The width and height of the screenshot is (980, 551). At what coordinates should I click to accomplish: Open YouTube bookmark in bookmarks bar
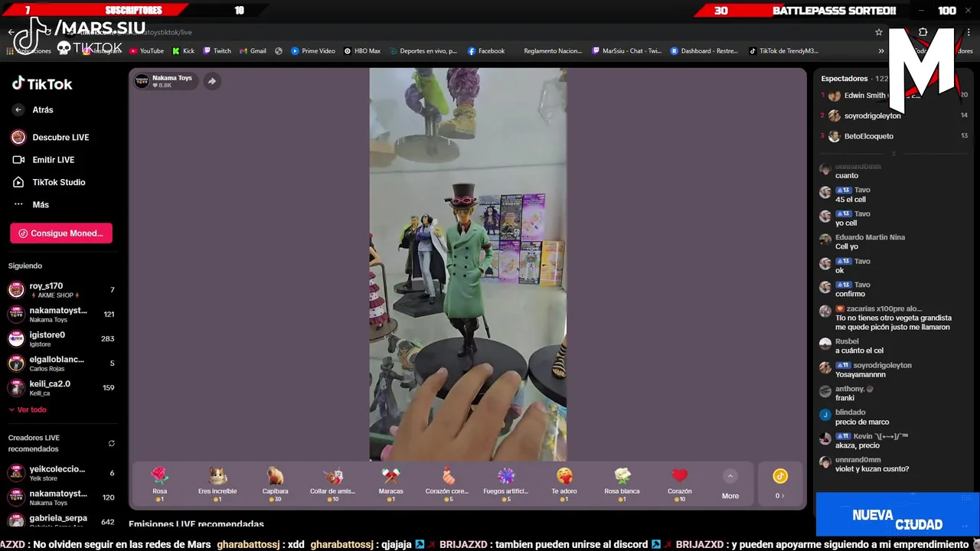[146, 51]
